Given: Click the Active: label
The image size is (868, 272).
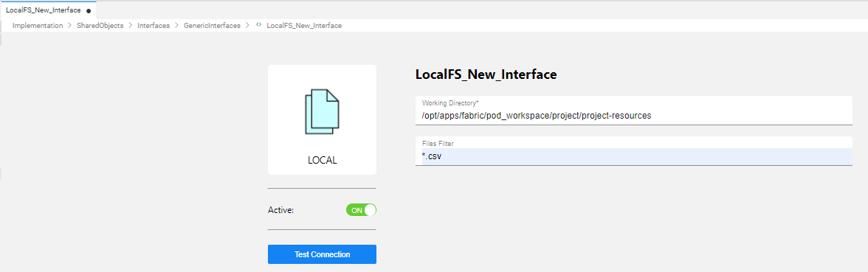Looking at the screenshot, I should coord(280,210).
